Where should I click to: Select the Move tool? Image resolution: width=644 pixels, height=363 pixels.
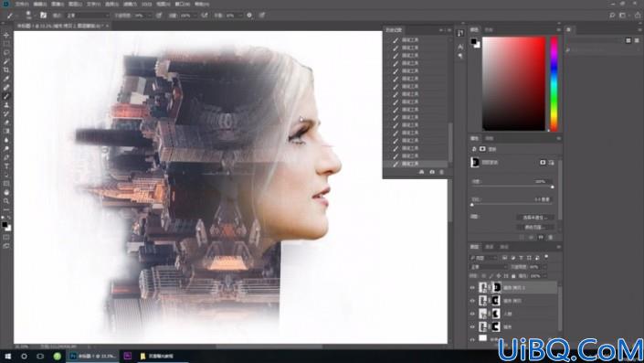coord(6,36)
